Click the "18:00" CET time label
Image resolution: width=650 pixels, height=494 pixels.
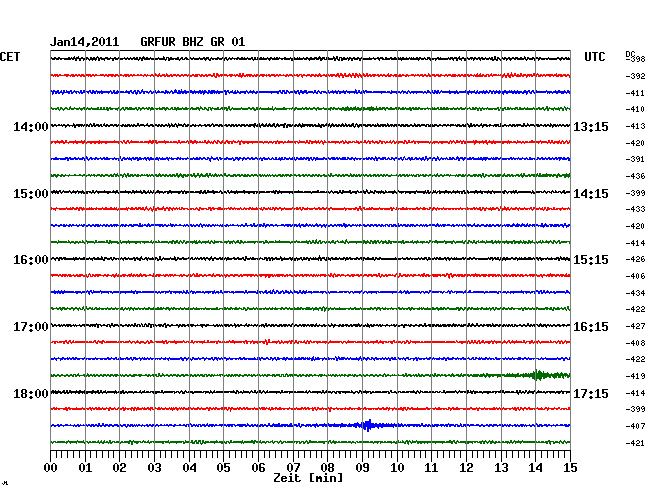[x=31, y=394]
